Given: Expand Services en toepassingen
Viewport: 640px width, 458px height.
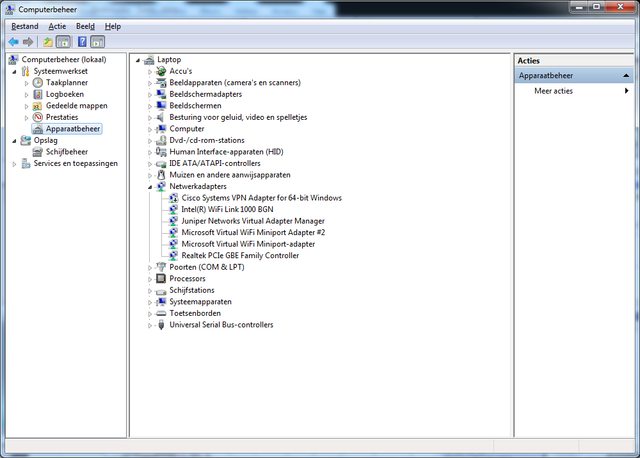Looking at the screenshot, I should click(x=14, y=164).
